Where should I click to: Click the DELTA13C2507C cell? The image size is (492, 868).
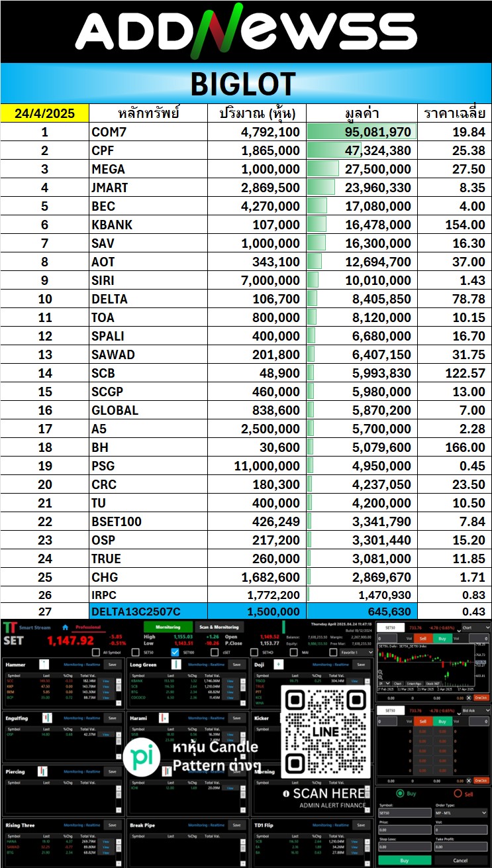[x=148, y=611]
